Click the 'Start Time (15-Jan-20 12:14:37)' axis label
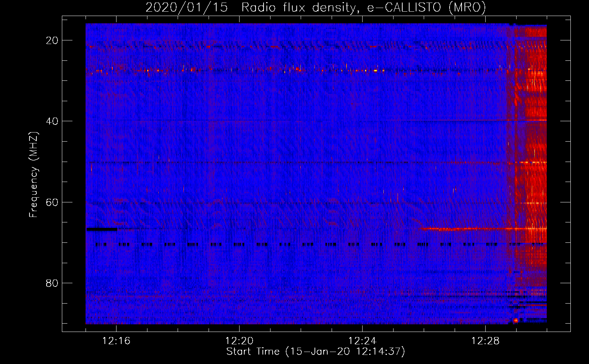The image size is (589, 364). [x=316, y=352]
